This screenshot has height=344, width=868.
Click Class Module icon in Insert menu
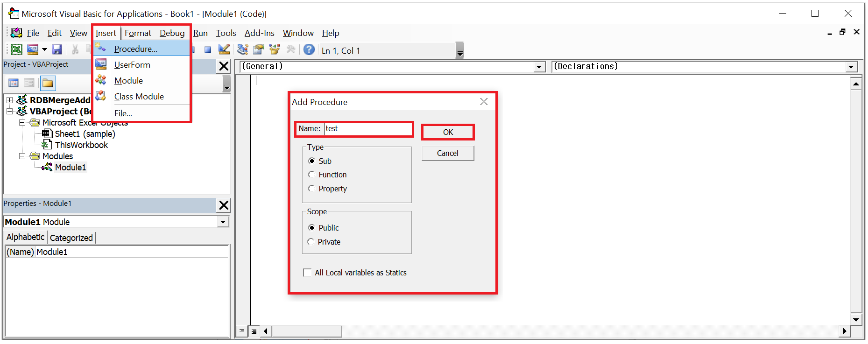click(x=101, y=96)
